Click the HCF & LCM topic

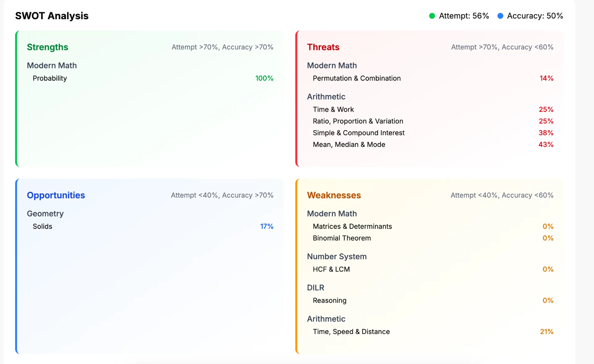[331, 269]
